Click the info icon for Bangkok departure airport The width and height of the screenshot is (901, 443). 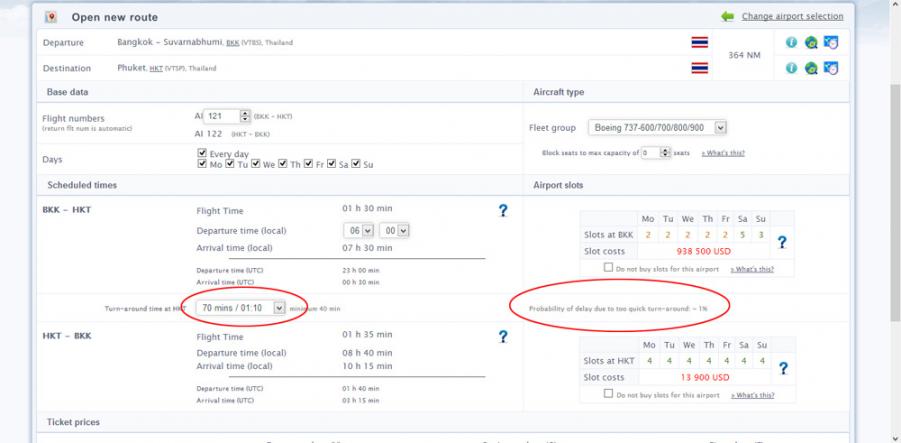(790, 43)
